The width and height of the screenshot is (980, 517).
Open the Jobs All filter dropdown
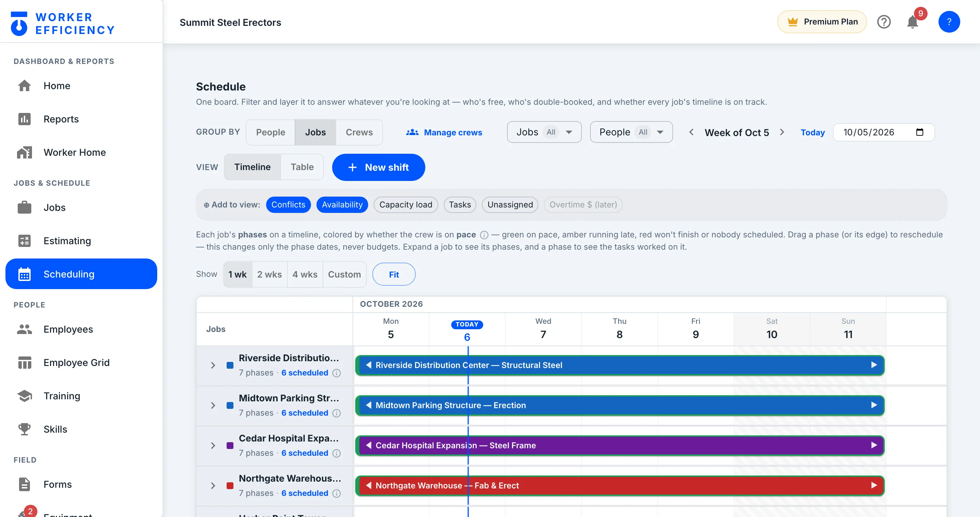coord(544,132)
